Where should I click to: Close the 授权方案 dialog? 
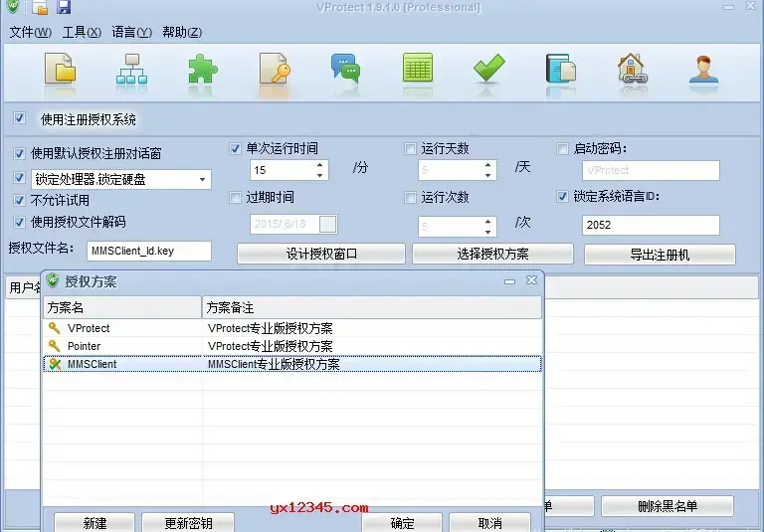click(x=531, y=280)
